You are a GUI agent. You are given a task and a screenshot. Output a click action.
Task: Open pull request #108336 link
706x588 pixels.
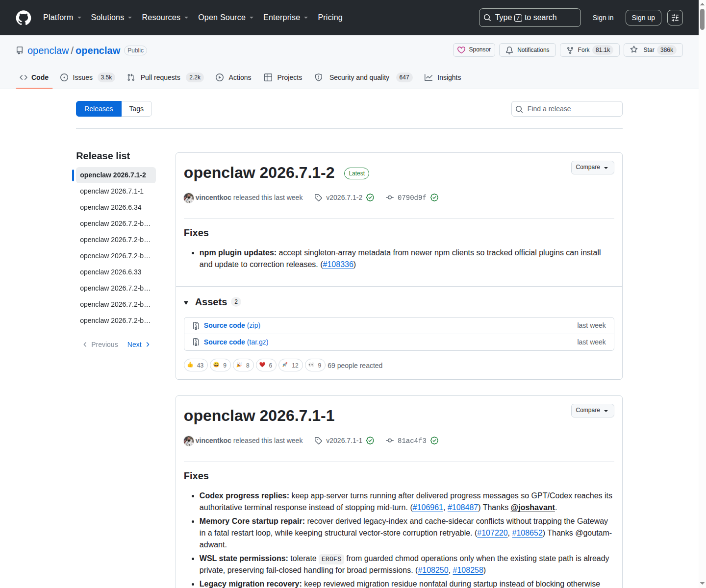coord(338,265)
